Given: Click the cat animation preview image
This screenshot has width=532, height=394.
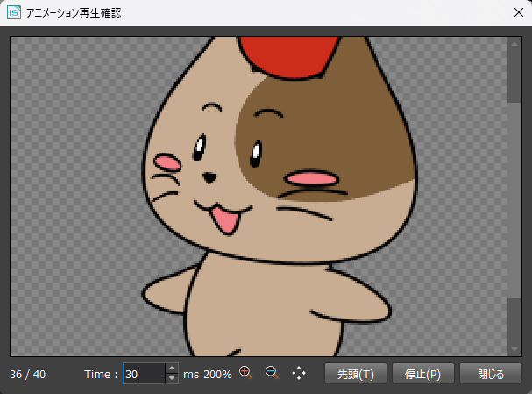Looking at the screenshot, I should coord(259,197).
